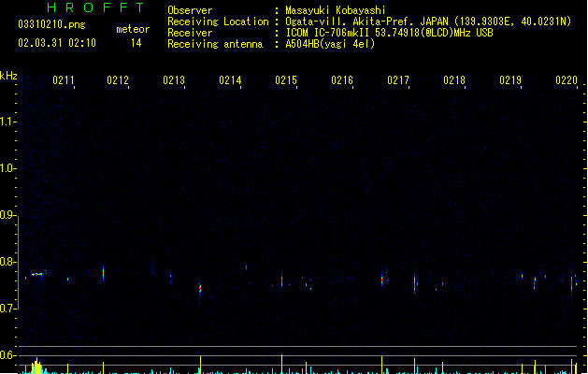Click the Ogata-vill. Akita-Pref. JAPAN coordinates text

pos(428,22)
